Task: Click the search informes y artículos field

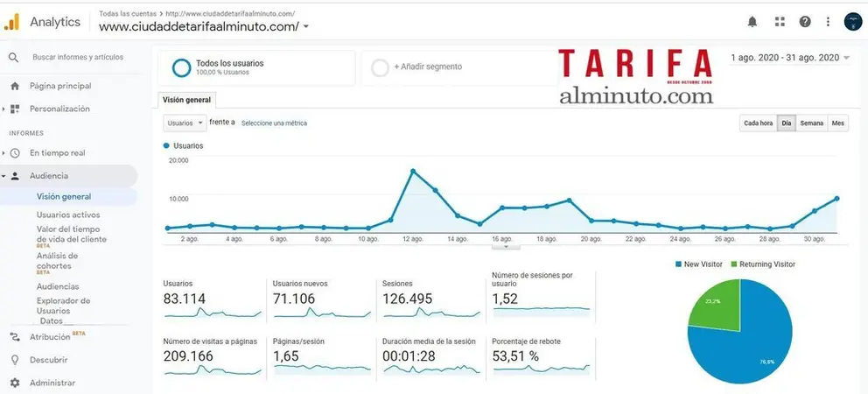Action: pos(78,57)
